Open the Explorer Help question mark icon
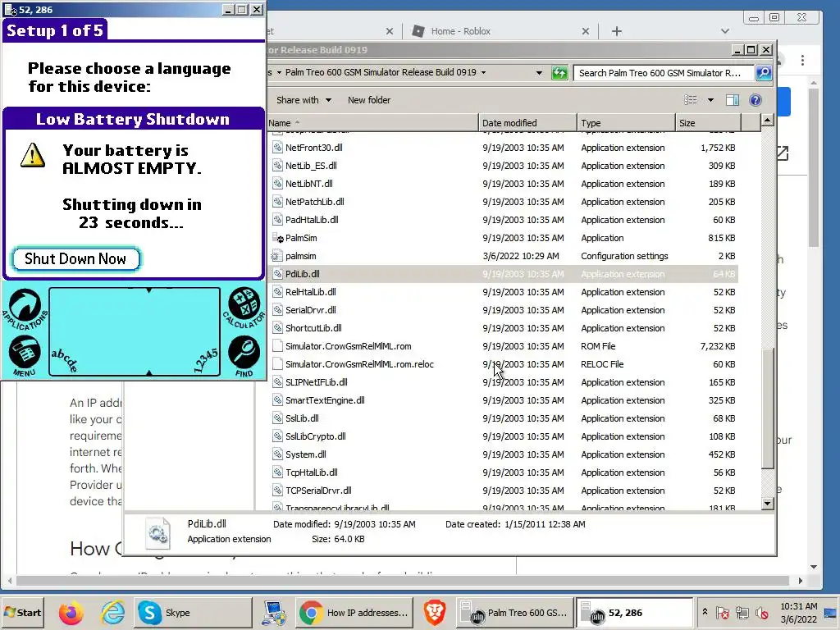Viewport: 840px width, 630px height. (x=756, y=100)
